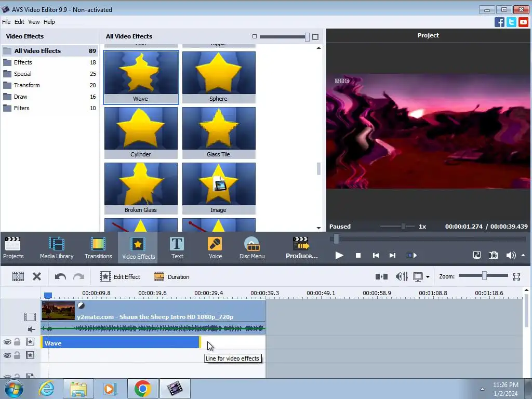Mute the main video audio track
Image resolution: width=532 pixels, height=399 pixels.
[x=31, y=329]
